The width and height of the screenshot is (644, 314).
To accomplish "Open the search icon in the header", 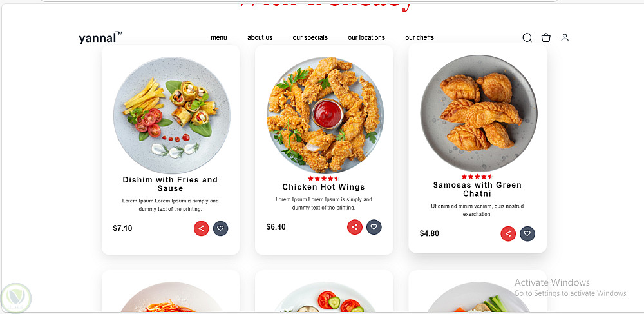I will pyautogui.click(x=527, y=38).
